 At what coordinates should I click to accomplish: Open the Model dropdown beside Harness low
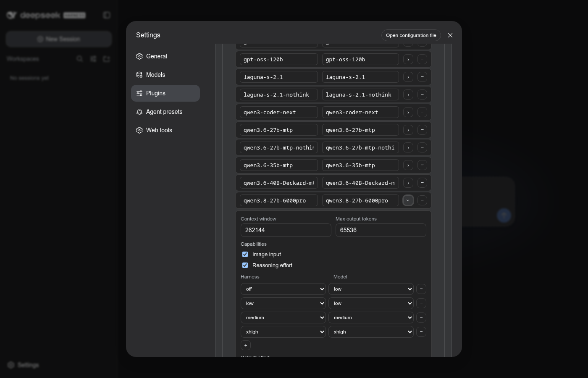371,303
